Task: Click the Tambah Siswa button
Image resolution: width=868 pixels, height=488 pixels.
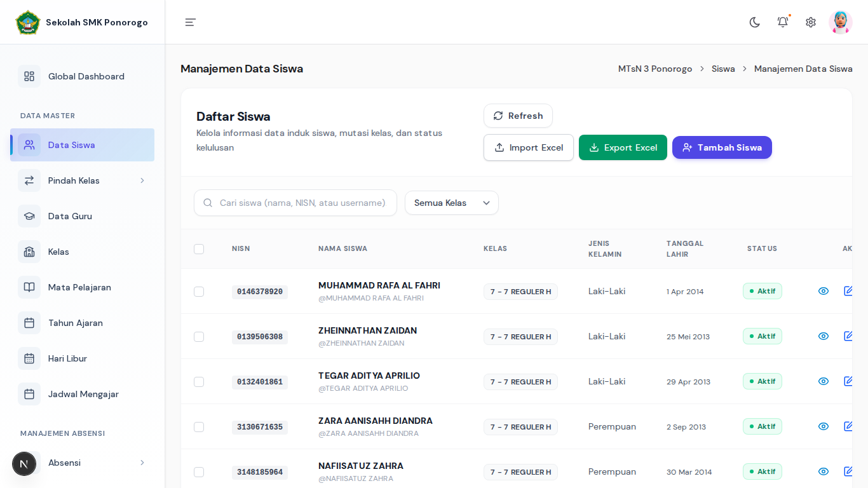Action: tap(722, 147)
